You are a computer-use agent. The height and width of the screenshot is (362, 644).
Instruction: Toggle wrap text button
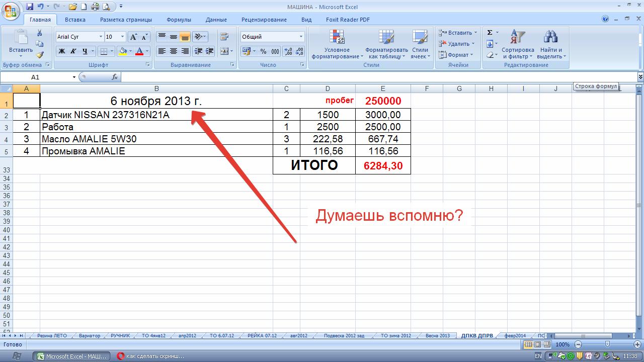pyautogui.click(x=224, y=37)
